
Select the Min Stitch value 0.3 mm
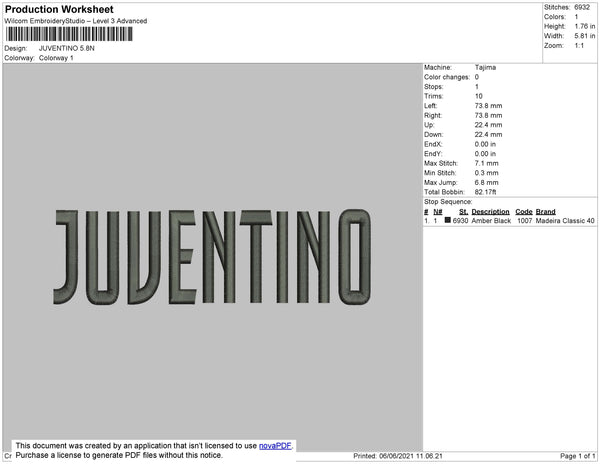point(487,173)
